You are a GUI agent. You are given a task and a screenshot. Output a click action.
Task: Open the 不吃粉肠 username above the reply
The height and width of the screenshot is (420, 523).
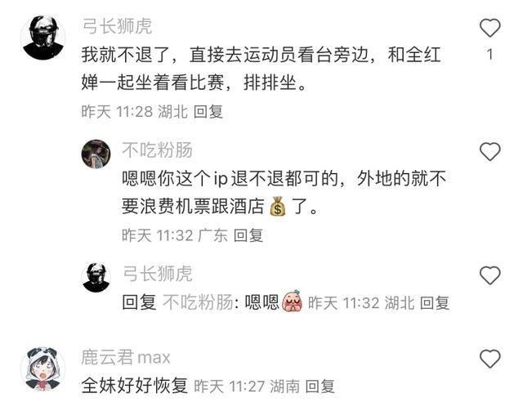pos(157,150)
